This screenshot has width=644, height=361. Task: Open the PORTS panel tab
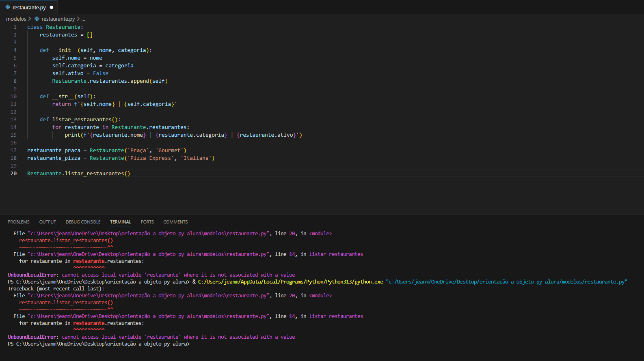coord(147,222)
